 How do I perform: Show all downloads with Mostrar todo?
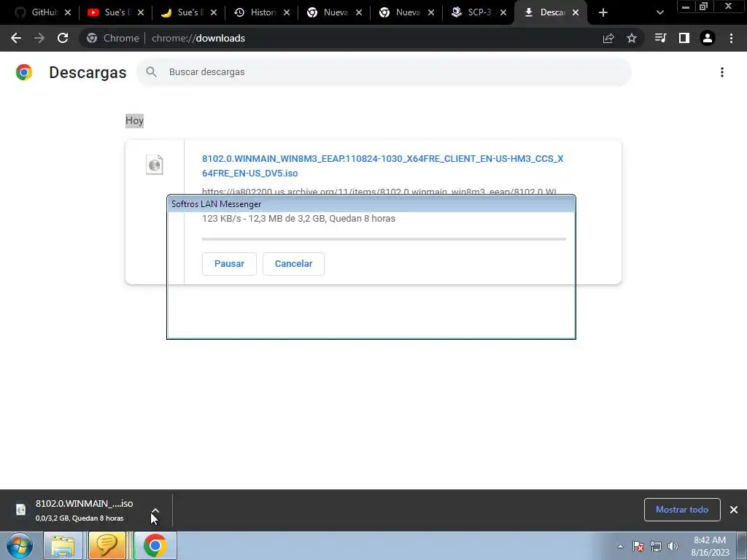click(x=682, y=510)
